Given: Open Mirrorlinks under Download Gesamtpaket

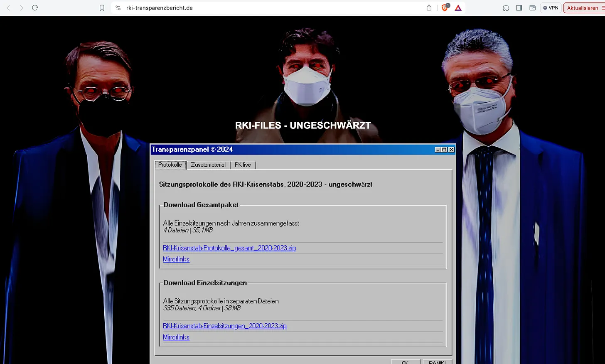Looking at the screenshot, I should (x=176, y=259).
